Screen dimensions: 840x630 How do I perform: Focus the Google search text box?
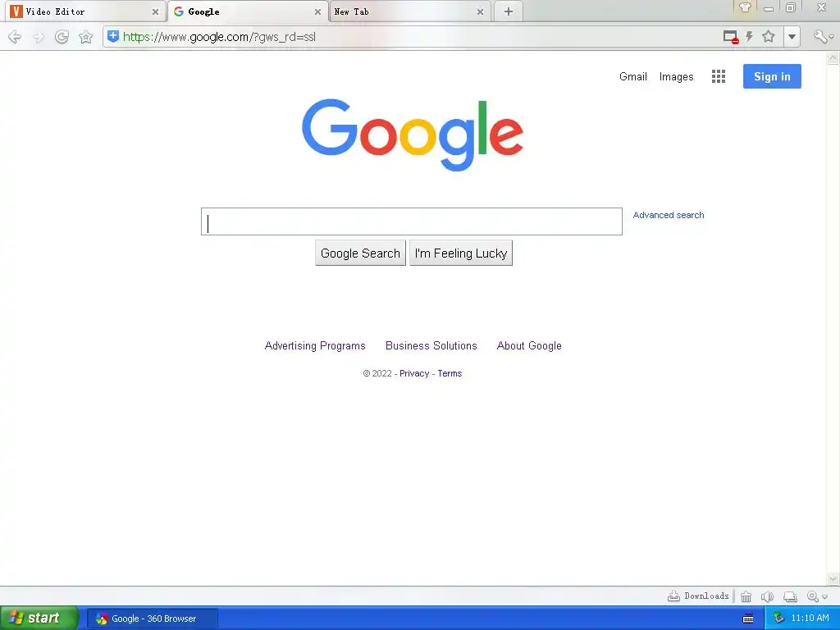click(x=412, y=221)
